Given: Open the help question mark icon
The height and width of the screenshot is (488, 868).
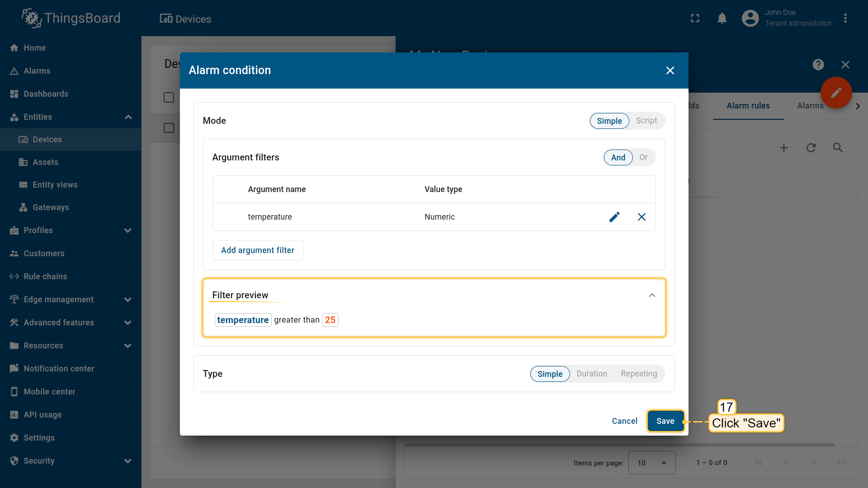Looking at the screenshot, I should click(x=818, y=65).
